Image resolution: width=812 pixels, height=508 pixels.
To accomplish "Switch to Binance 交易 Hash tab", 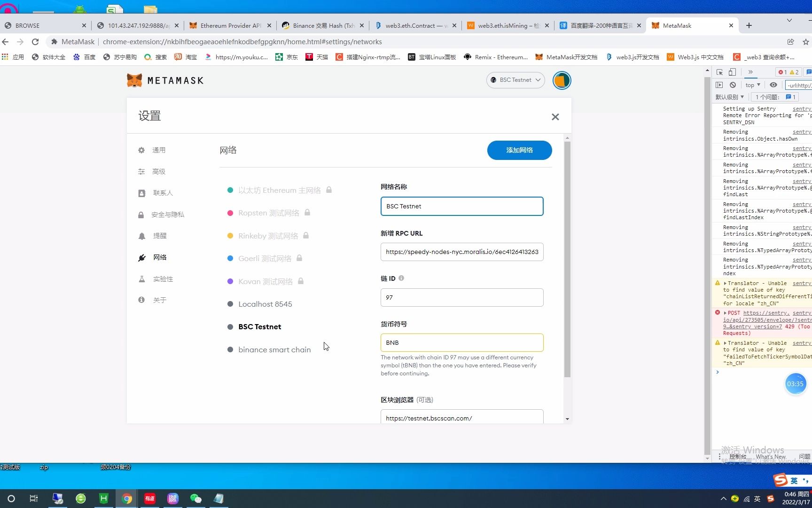I will tap(323, 25).
